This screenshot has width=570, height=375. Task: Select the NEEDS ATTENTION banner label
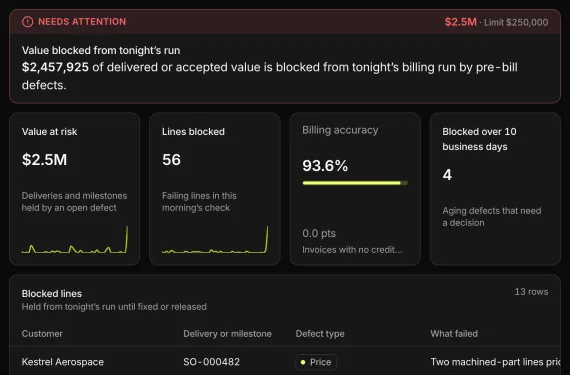click(82, 22)
